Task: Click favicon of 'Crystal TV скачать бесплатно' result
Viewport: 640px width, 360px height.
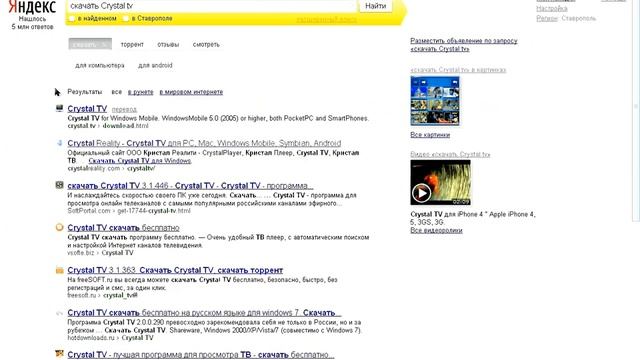Action: coord(60,227)
